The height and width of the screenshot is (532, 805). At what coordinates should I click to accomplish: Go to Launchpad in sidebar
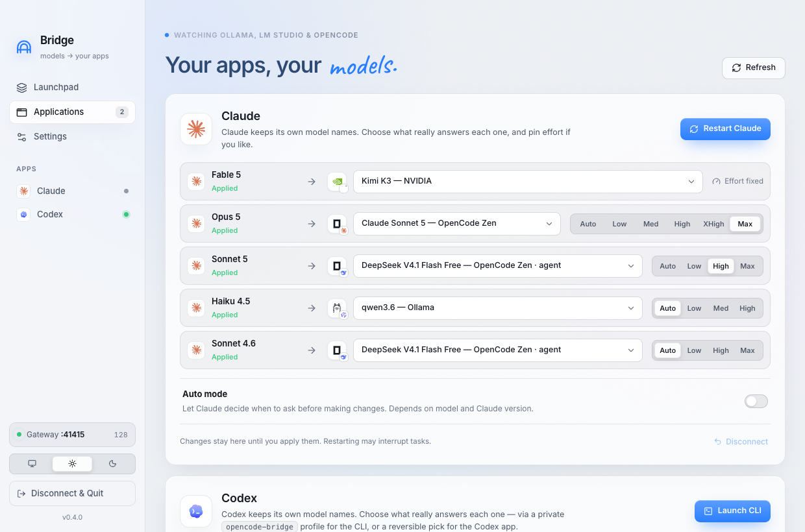tap(72, 87)
